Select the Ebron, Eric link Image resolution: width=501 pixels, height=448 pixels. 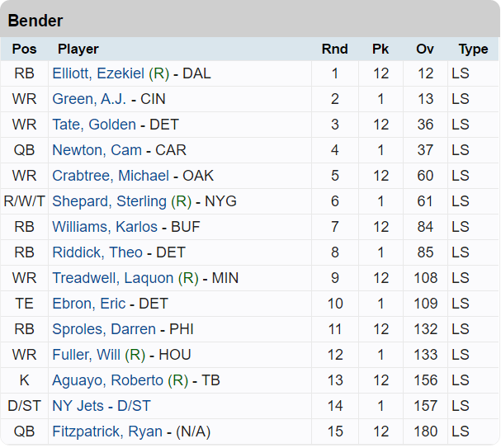(88, 304)
